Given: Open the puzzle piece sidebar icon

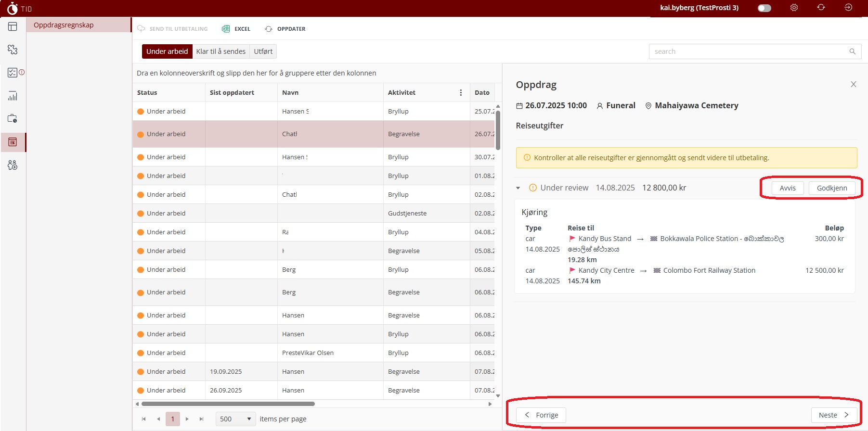Looking at the screenshot, I should coord(13,50).
